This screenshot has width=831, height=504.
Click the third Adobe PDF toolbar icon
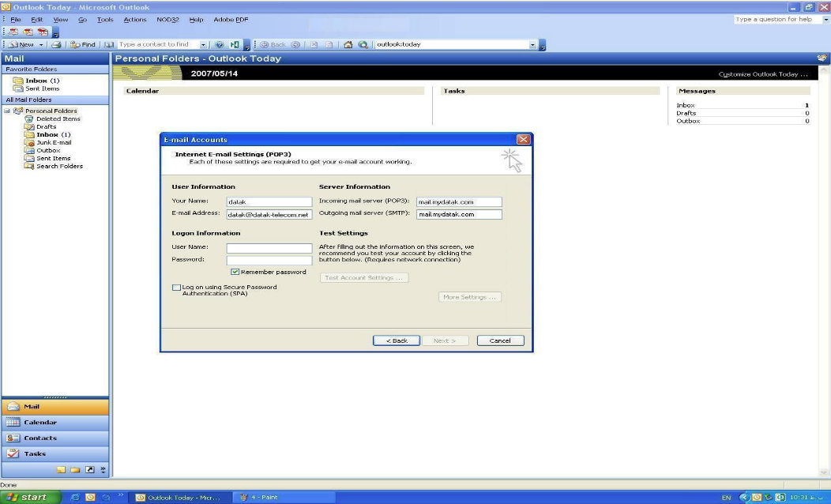click(x=43, y=32)
